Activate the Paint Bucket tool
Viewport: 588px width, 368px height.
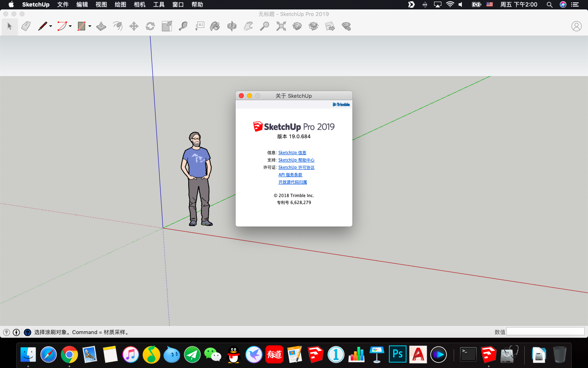[x=215, y=27]
